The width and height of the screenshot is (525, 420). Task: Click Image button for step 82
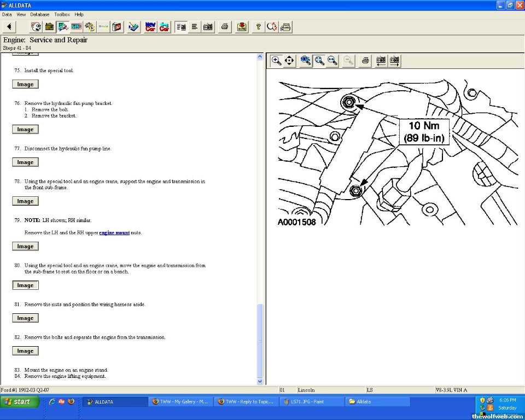click(x=25, y=351)
